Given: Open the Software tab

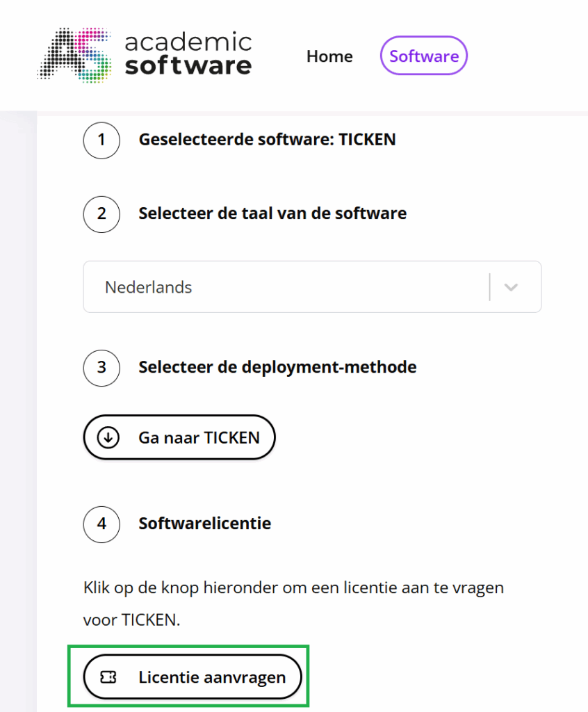Looking at the screenshot, I should [424, 56].
